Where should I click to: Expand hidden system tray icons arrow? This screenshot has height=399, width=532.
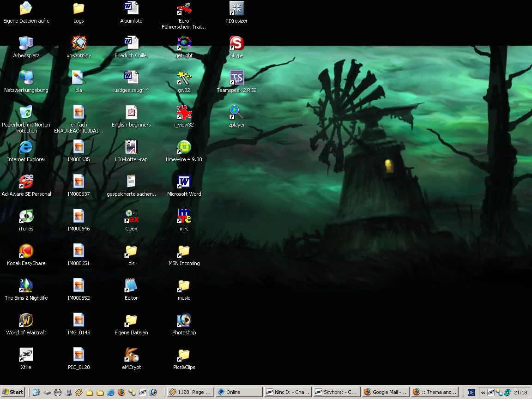(x=483, y=393)
